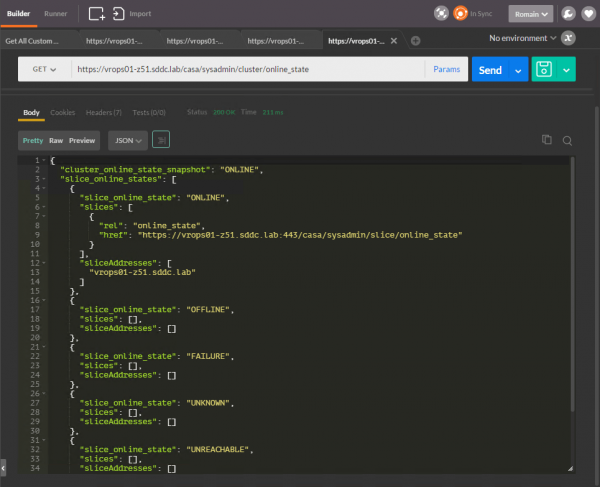Open the JSON format dropdown

(128, 140)
